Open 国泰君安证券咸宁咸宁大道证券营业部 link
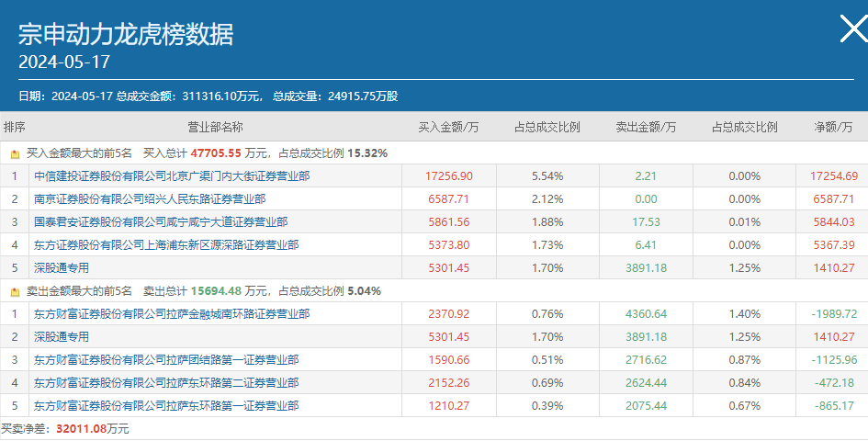Screen dimensions: 868x441 pos(161,222)
